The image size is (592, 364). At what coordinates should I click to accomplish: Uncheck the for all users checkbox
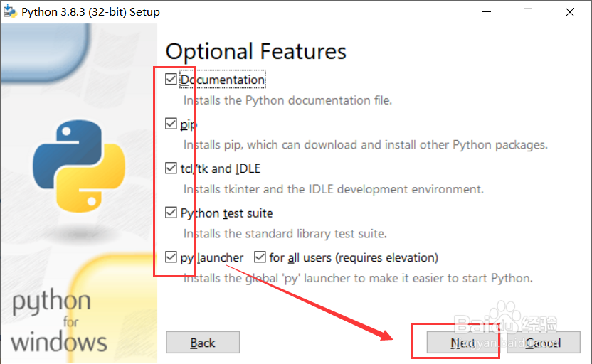pos(260,257)
